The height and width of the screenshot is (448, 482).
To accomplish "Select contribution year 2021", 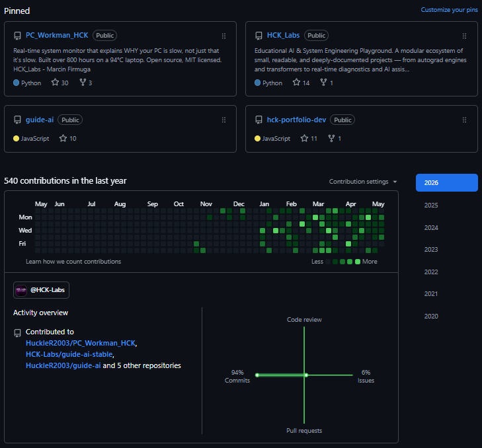I will coord(431,294).
